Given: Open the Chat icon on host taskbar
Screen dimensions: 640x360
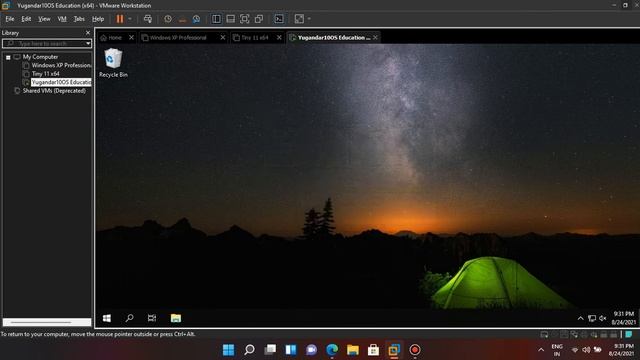Looking at the screenshot, I should click(311, 350).
